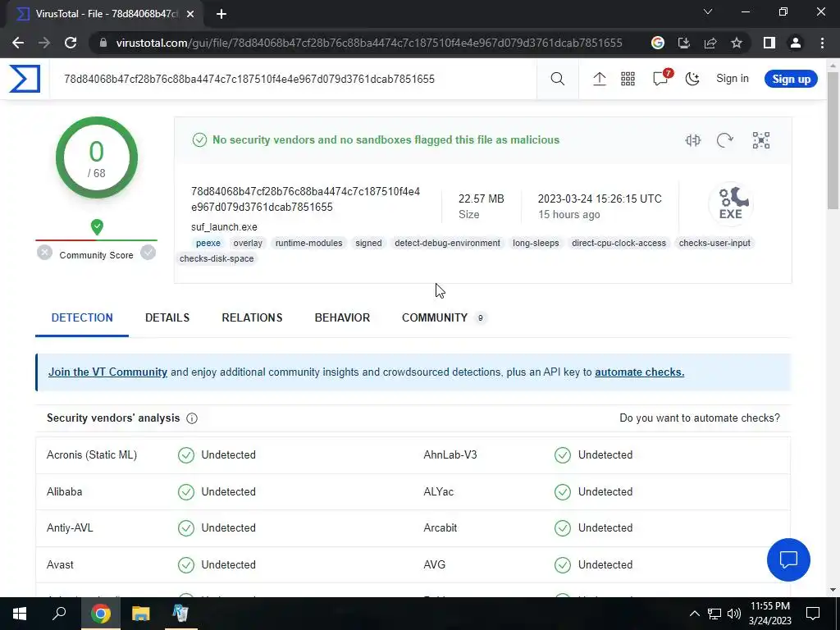840x630 pixels.
Task: Click the signed tag
Action: (368, 243)
